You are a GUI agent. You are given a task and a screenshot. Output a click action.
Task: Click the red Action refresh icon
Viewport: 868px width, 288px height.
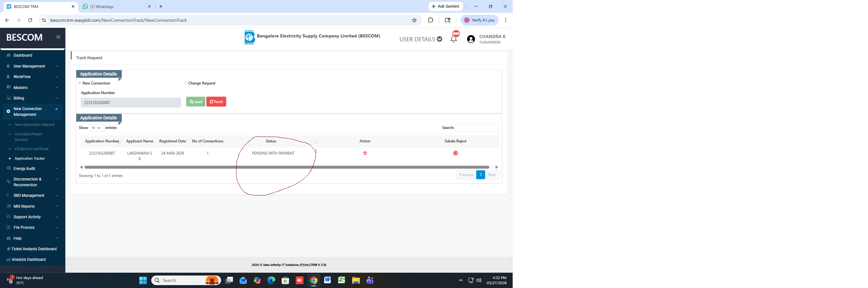[365, 153]
